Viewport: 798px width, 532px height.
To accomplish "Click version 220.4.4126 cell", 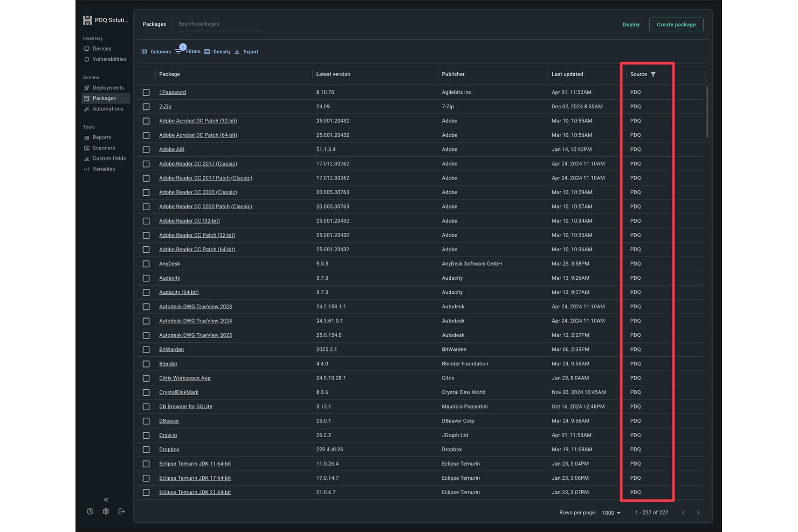I will click(x=329, y=450).
